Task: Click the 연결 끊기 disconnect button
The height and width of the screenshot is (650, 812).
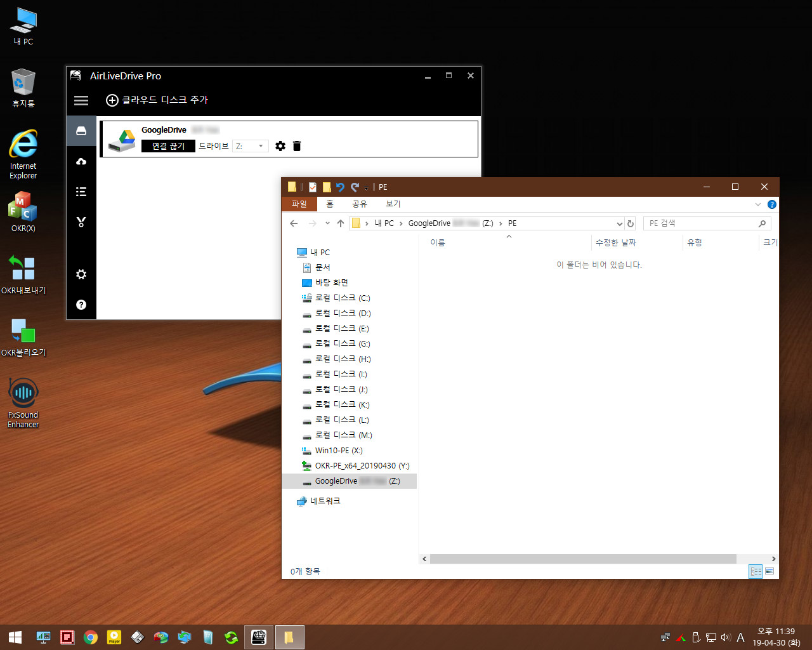Action: point(168,146)
